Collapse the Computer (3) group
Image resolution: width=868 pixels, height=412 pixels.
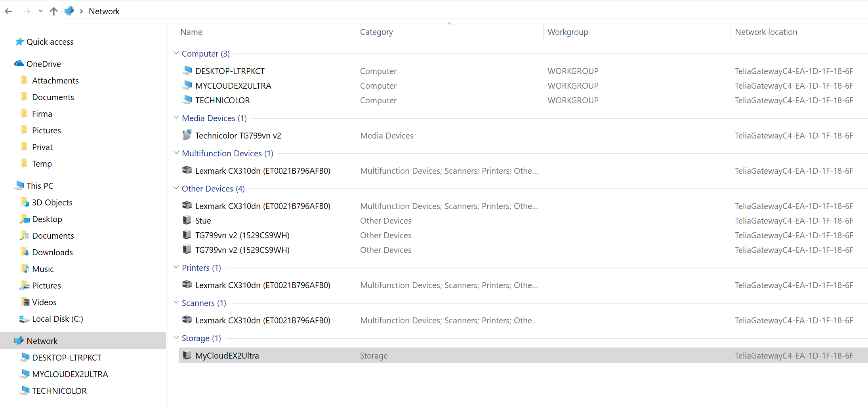point(176,53)
